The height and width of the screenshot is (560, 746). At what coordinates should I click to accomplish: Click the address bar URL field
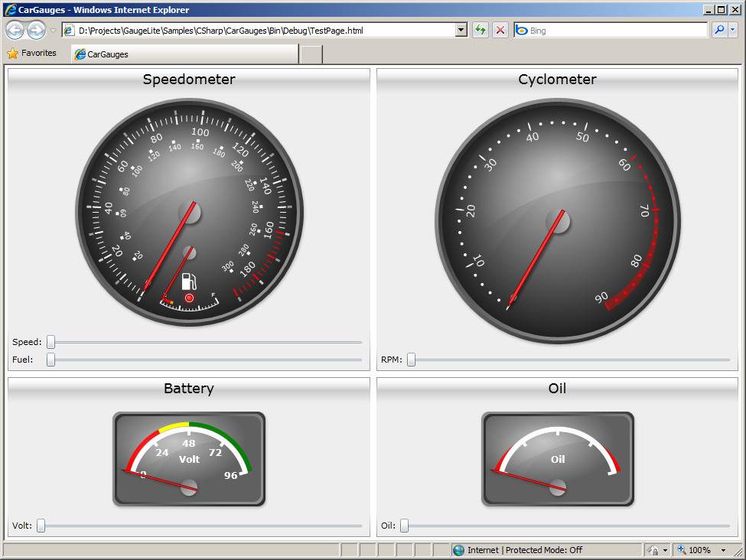click(264, 31)
